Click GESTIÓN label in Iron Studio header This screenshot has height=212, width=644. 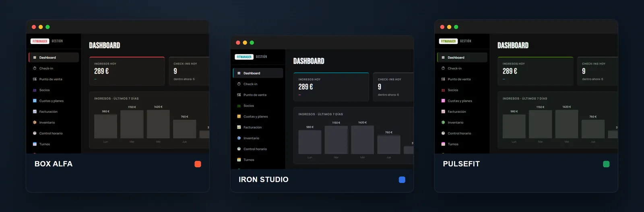[262, 57]
